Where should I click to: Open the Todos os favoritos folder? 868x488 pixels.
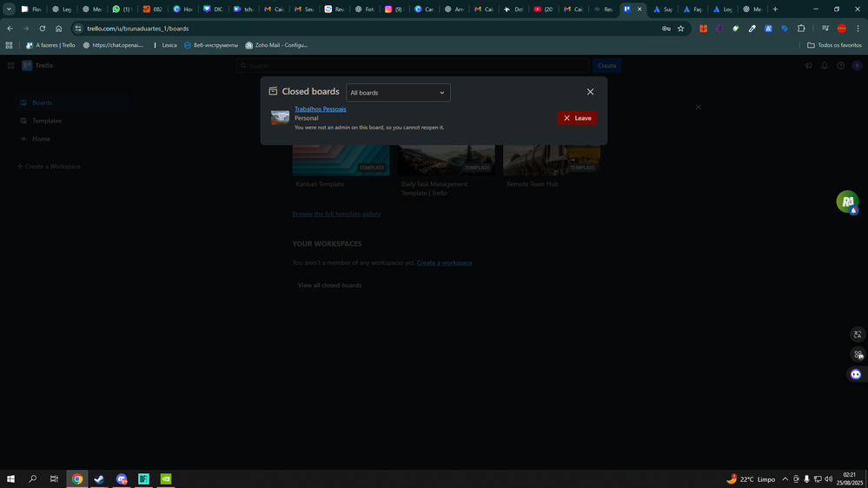[x=834, y=45]
